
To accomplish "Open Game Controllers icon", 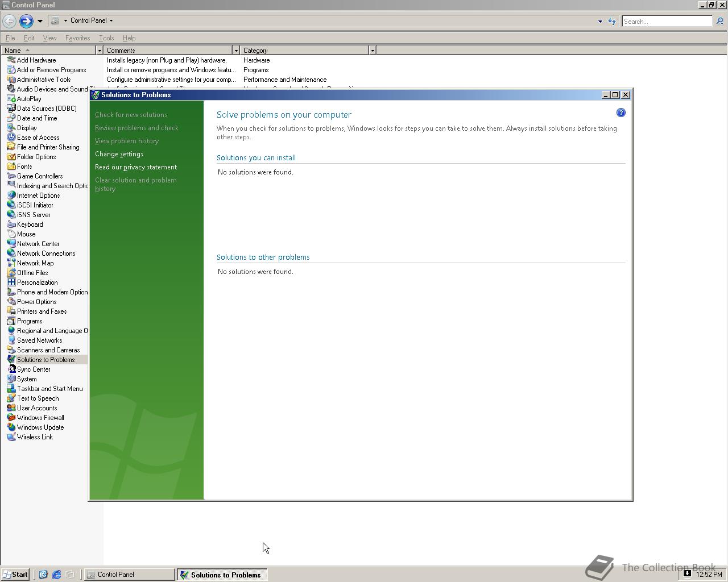I will (x=11, y=176).
